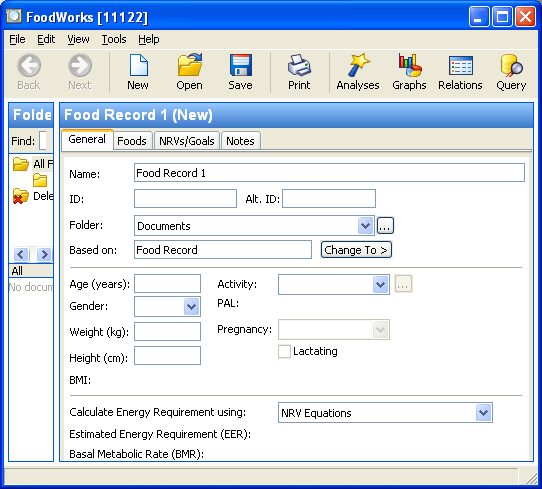Image resolution: width=542 pixels, height=489 pixels.
Task: Create a new document with New icon
Action: point(138,65)
